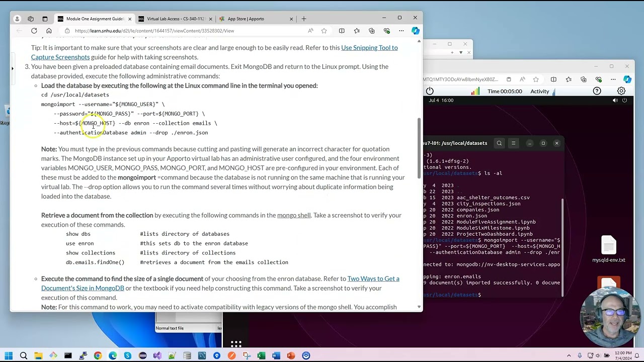
Task: Open Microsoft Edge from taskbar
Action: [x=113, y=355]
